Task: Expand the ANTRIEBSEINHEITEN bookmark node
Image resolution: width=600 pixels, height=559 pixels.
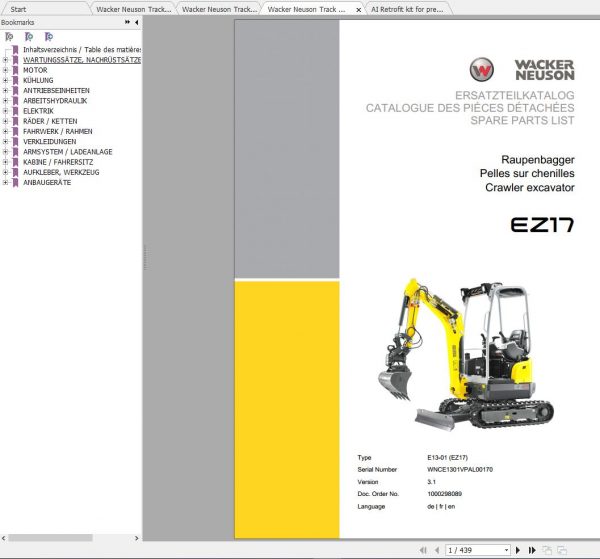Action: pos(5,91)
